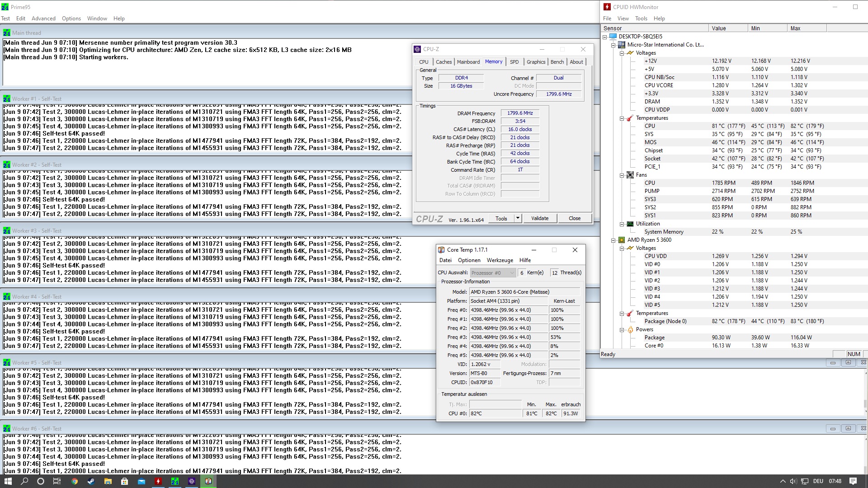Collapse the Fans section in HWMonitor
Screen dimensions: 868x488
pyautogui.click(x=622, y=175)
